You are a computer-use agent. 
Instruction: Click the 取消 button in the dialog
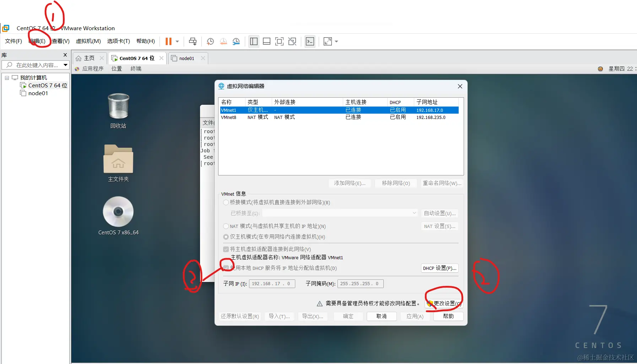coord(381,316)
